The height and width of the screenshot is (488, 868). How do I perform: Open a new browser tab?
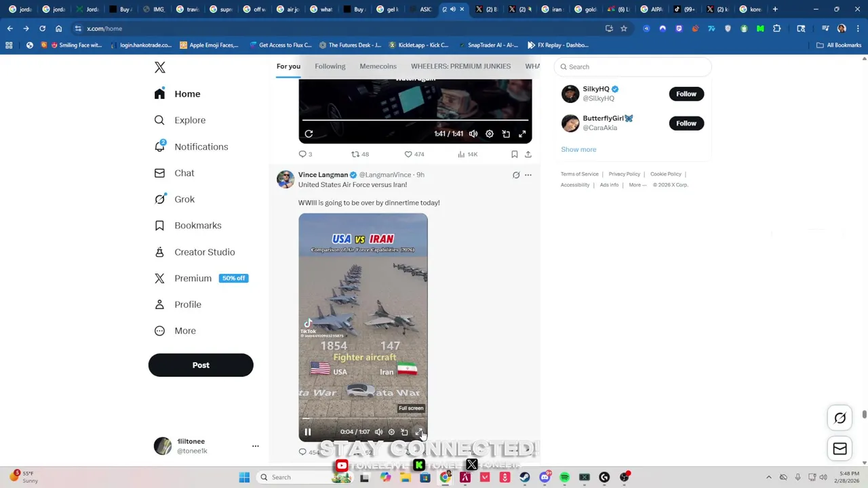[775, 9]
